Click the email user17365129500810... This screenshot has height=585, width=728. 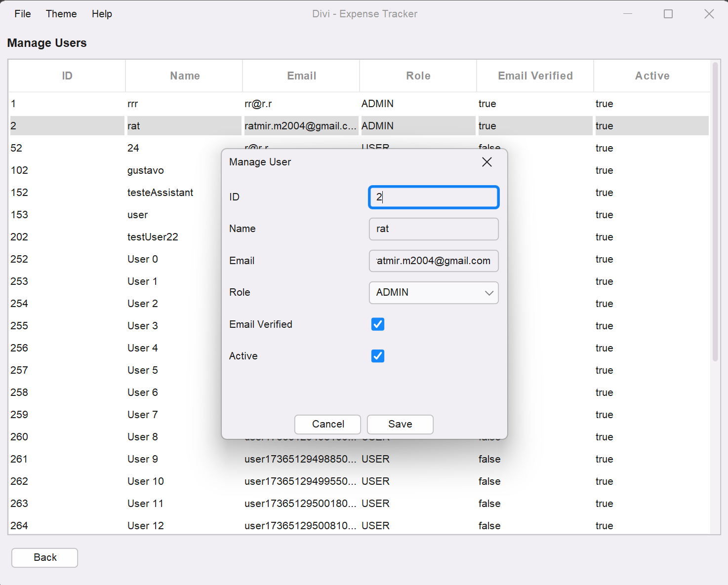coord(301,525)
